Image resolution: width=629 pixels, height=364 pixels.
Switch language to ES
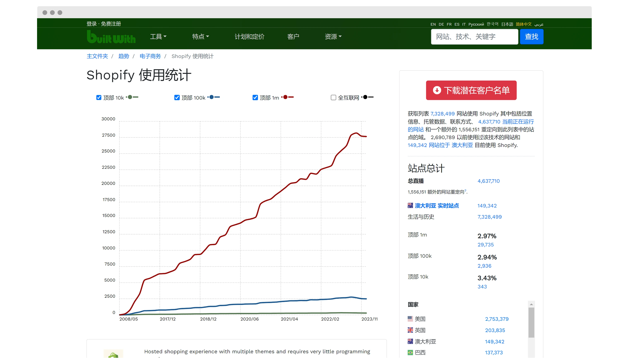457,24
